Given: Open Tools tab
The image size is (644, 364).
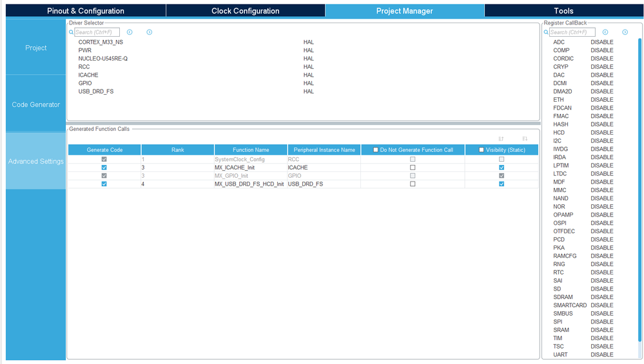Looking at the screenshot, I should 563,11.
